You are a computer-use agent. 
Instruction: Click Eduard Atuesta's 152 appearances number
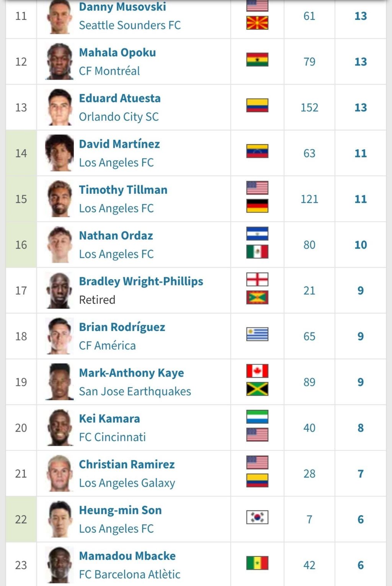pos(309,108)
